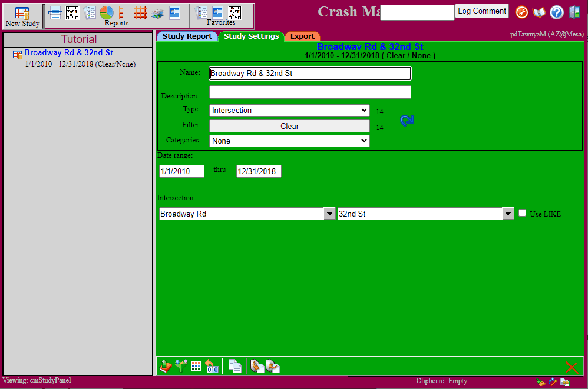Open the 32nd St cross street dropdown
588x389 pixels.
point(508,214)
